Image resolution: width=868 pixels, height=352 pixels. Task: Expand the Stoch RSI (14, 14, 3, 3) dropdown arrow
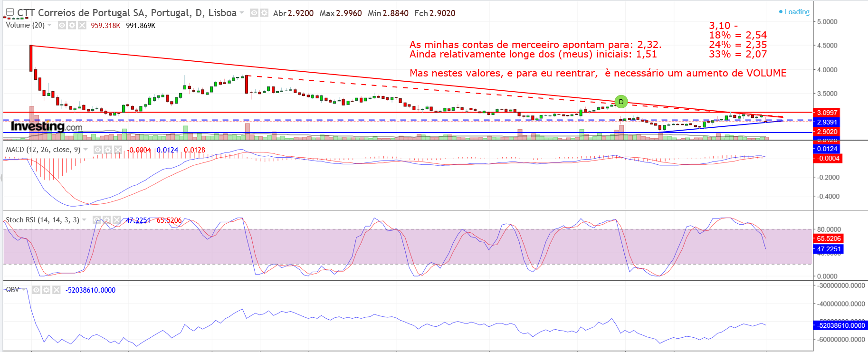click(84, 220)
